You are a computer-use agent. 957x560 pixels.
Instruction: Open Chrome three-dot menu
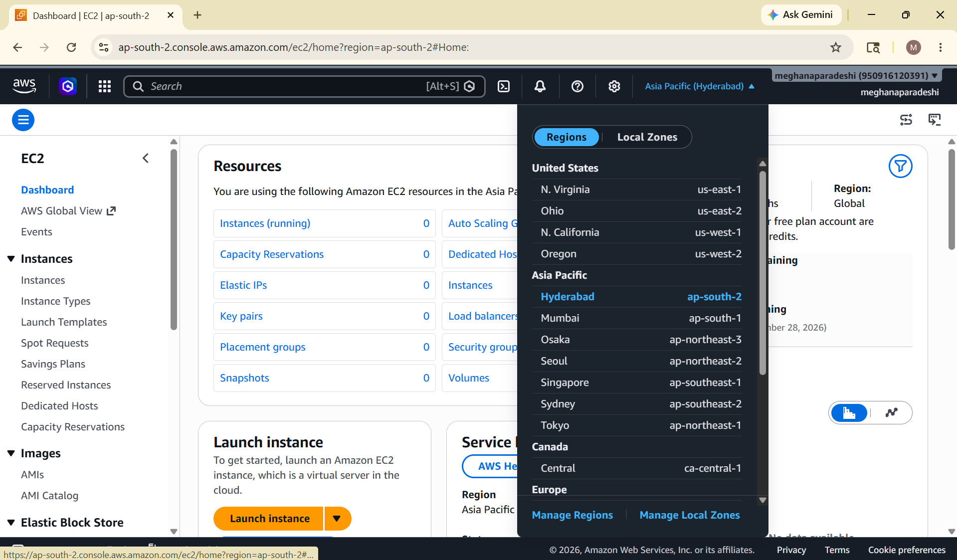coord(941,47)
